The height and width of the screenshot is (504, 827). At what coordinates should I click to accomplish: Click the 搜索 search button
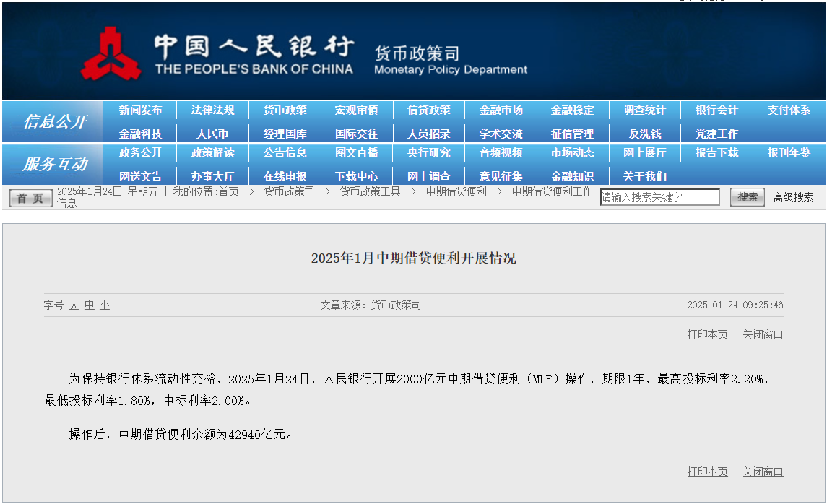pyautogui.click(x=748, y=197)
